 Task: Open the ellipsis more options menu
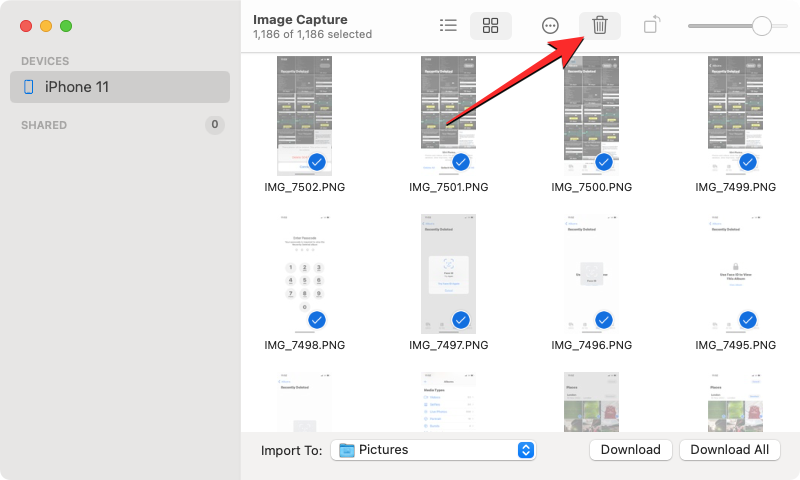pos(550,26)
